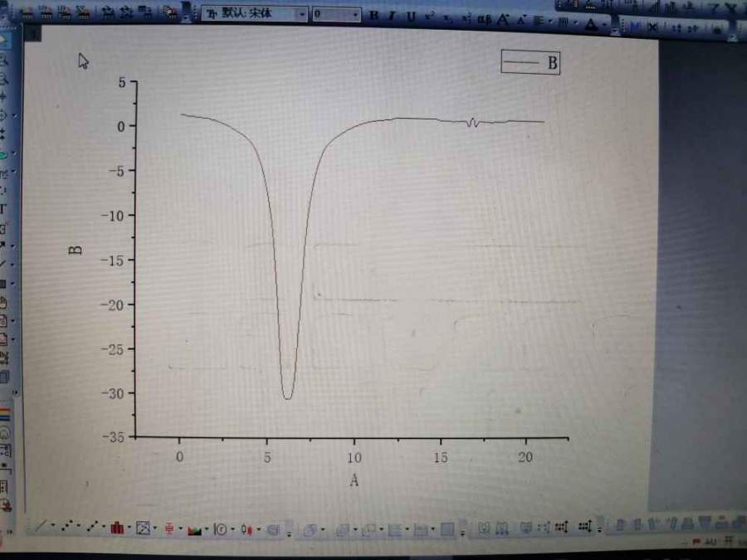The height and width of the screenshot is (560, 747).
Task: Toggle Italic text formatting
Action: (392, 16)
